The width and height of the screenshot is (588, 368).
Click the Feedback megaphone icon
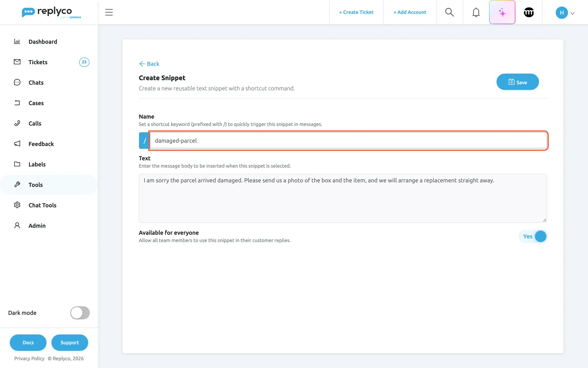click(x=17, y=144)
